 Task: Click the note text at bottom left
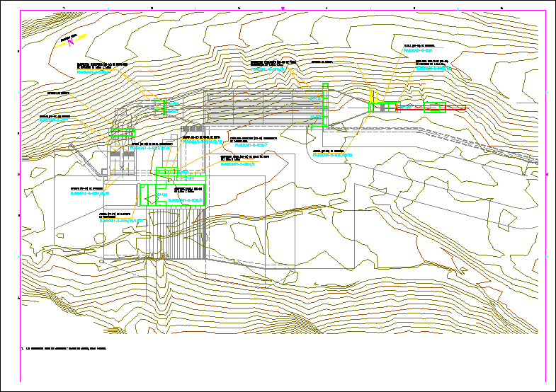tap(66, 348)
